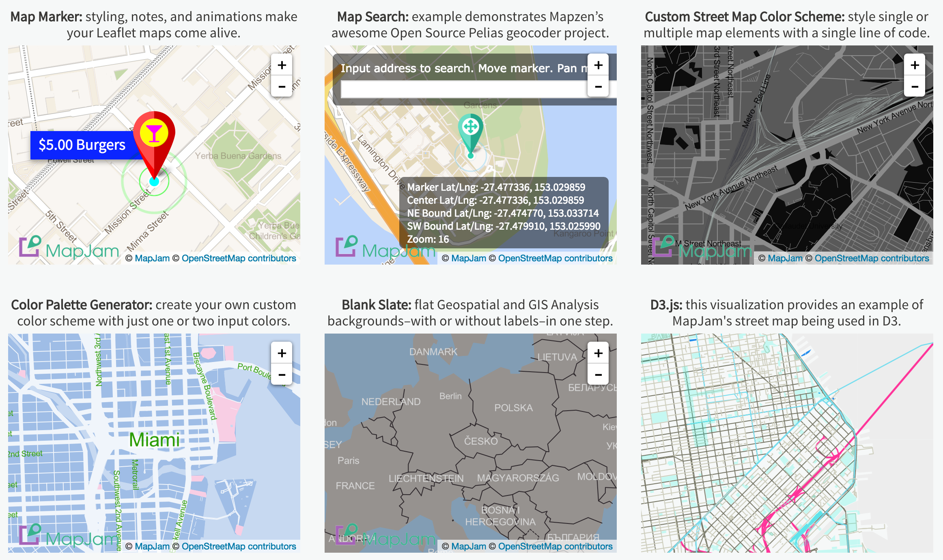Zoom in on the Blank Slate Europe map
Screen dimensions: 943x560
598,353
